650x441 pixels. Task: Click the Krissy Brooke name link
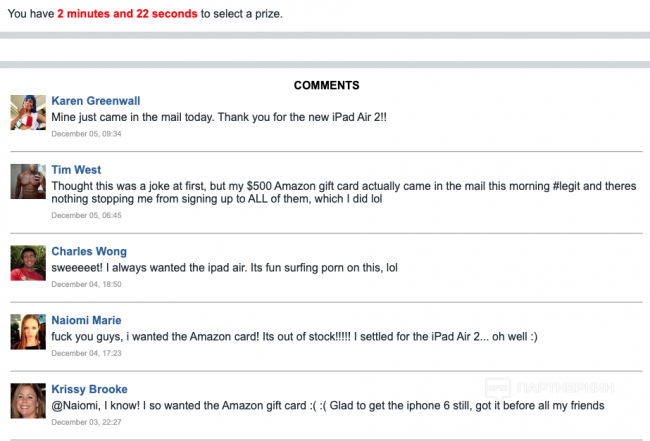tap(89, 389)
